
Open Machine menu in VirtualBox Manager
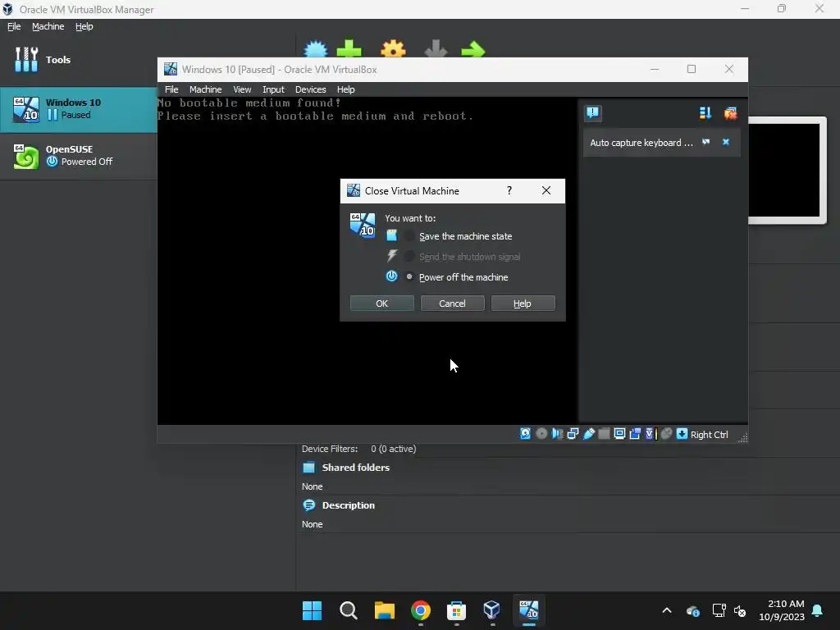click(48, 26)
